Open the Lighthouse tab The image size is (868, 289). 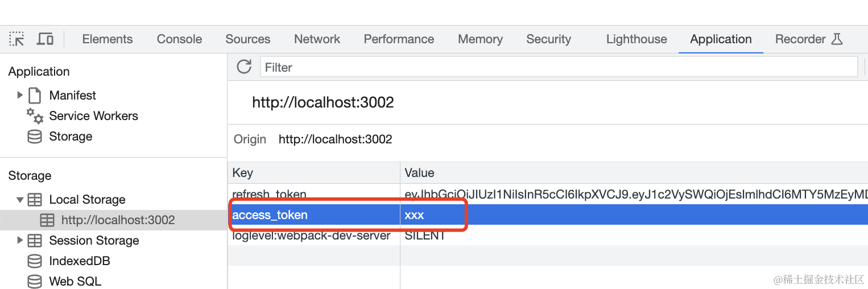coord(636,39)
